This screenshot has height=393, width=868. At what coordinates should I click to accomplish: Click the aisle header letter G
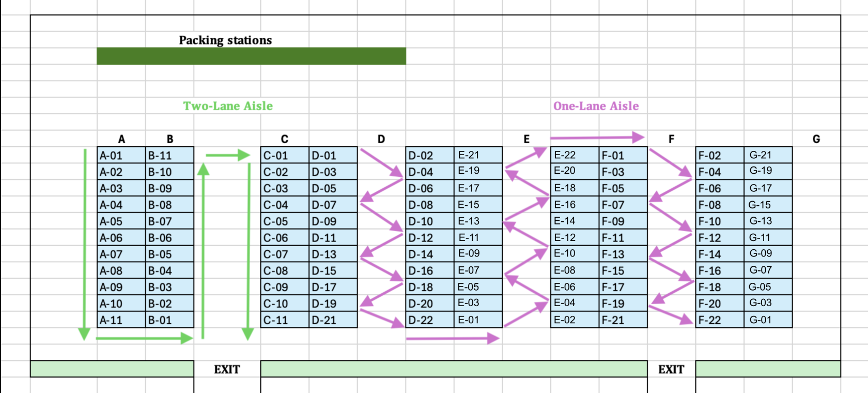(x=816, y=139)
